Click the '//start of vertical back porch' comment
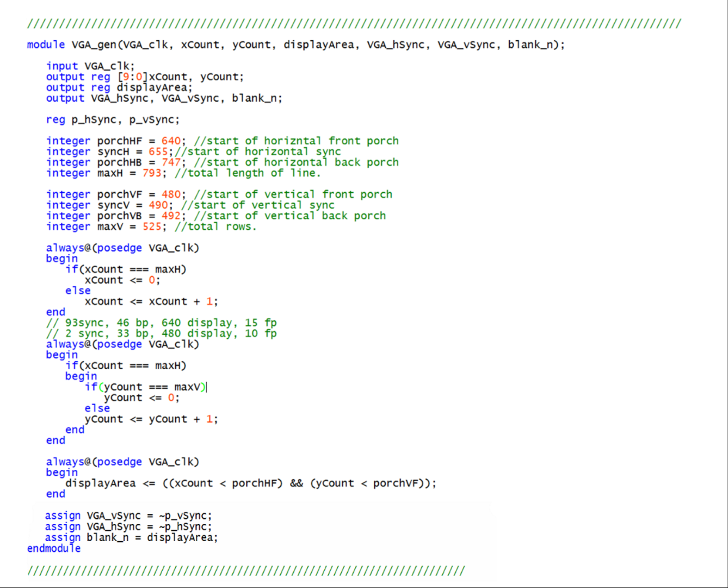728x588 pixels. pos(290,216)
